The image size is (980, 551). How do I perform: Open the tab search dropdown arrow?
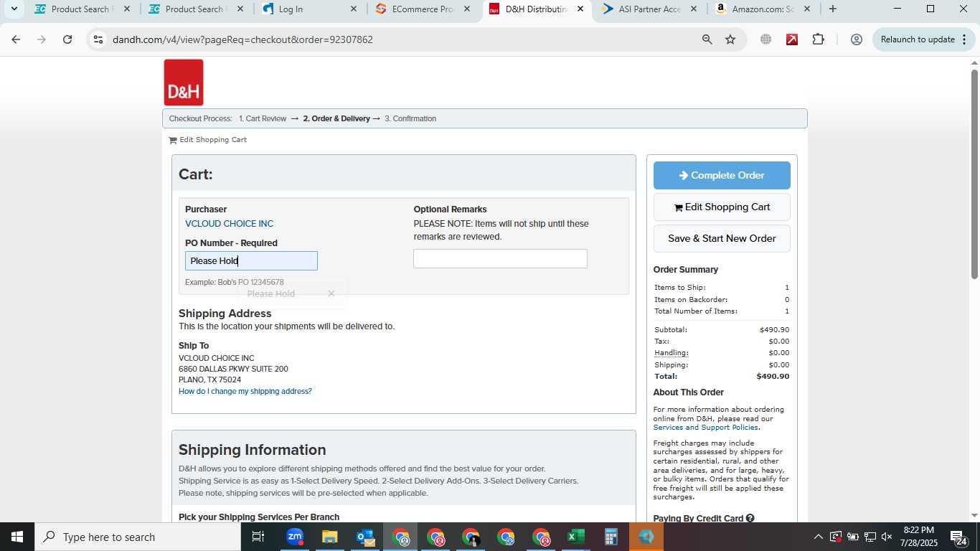pos(14,9)
